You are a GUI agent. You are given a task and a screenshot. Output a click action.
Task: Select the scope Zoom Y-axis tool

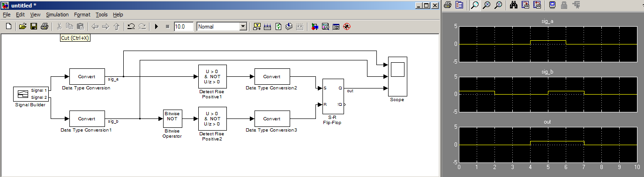498,5
